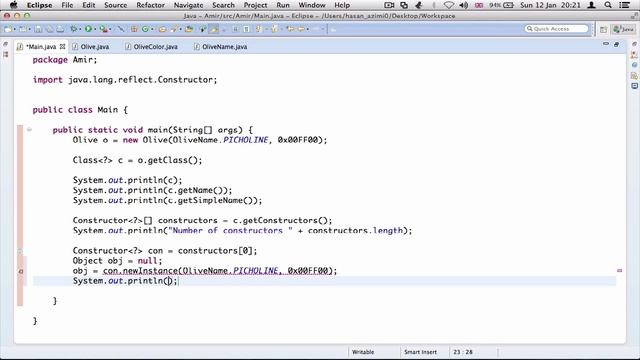Click Previous Annotation toolbar icon
The width and height of the screenshot is (640, 360).
tap(274, 29)
